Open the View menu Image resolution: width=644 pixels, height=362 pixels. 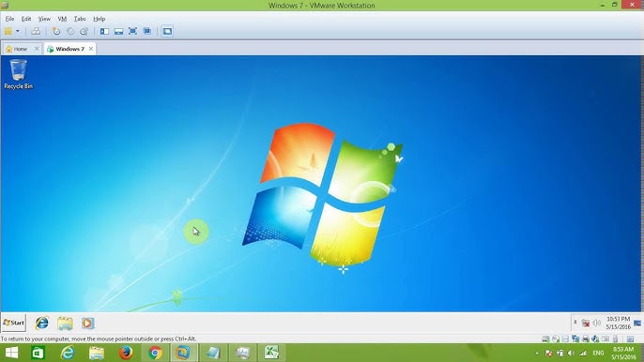click(44, 19)
